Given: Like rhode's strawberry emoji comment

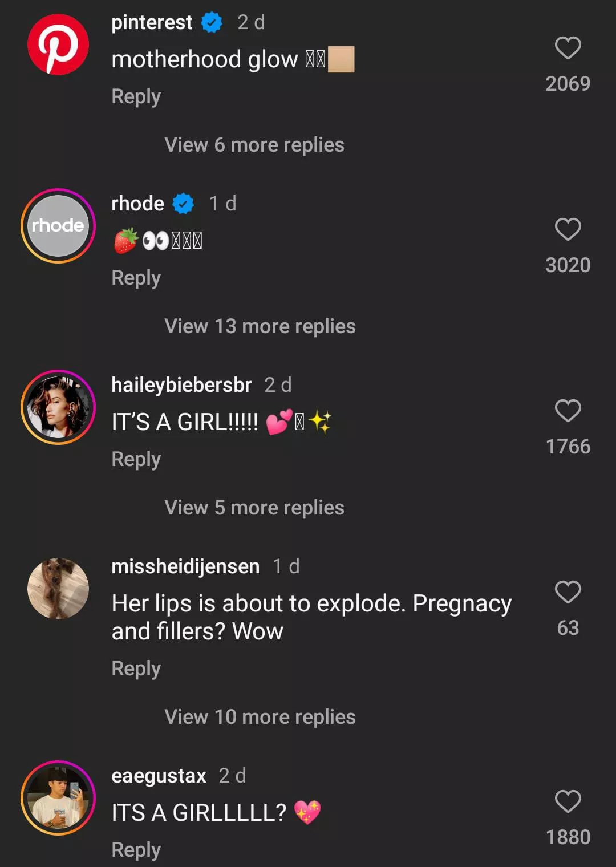Looking at the screenshot, I should 568,230.
